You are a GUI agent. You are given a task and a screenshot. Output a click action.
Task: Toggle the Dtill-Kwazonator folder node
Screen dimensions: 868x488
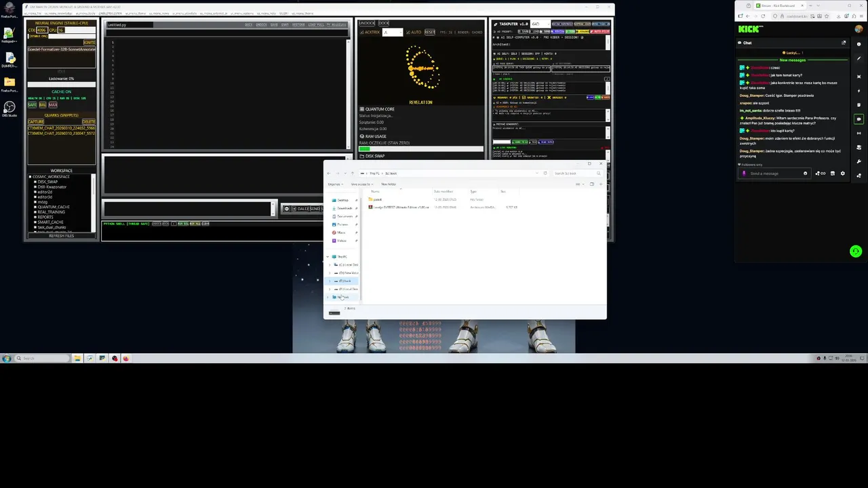[35, 187]
